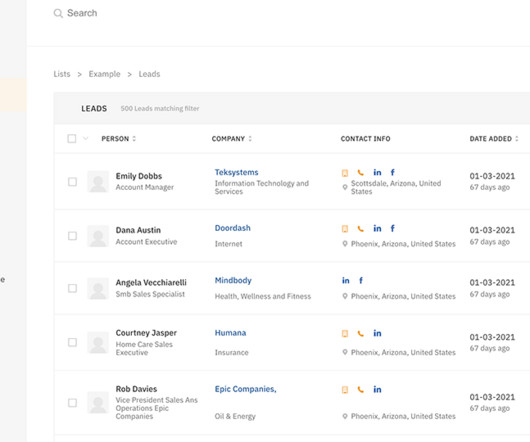530x442 pixels.
Task: Select the Angela Vecchiarelli row checkbox
Action: [x=72, y=288]
